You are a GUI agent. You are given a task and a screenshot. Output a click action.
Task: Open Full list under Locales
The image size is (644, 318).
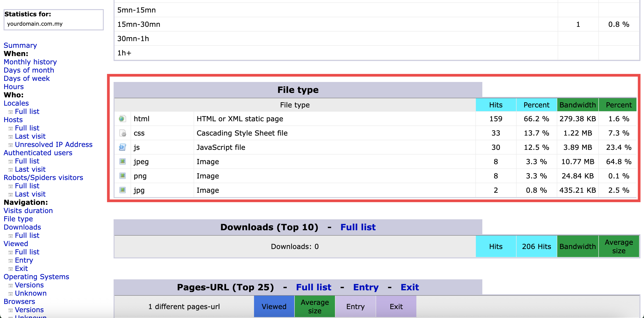point(27,111)
